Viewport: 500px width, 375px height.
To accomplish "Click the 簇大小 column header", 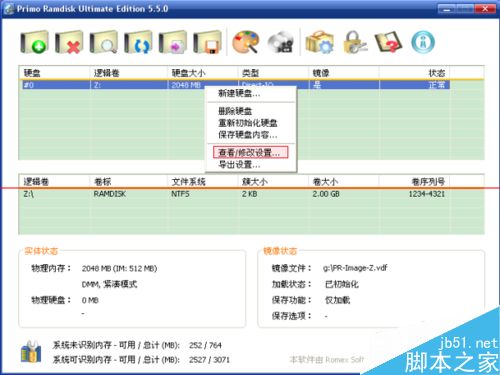I will click(273, 182).
